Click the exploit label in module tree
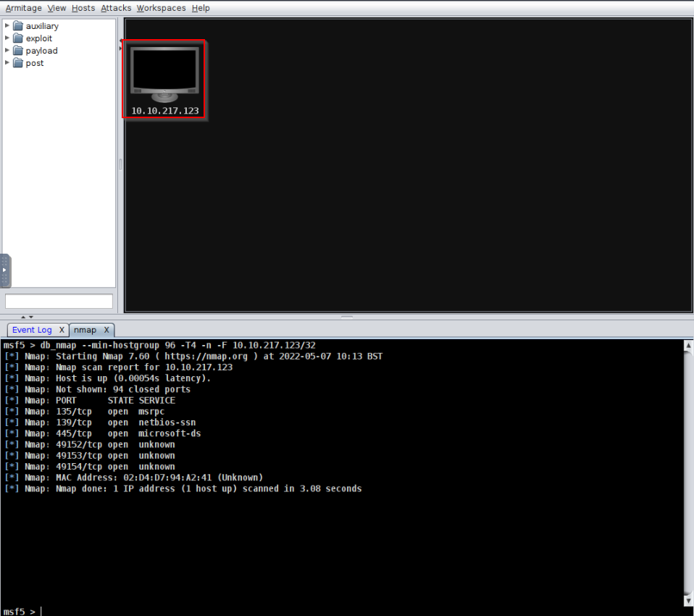This screenshot has width=694, height=616. pos(39,38)
